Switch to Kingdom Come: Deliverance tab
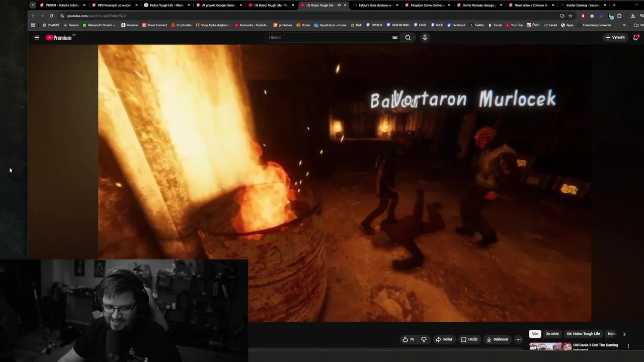 tap(427, 5)
